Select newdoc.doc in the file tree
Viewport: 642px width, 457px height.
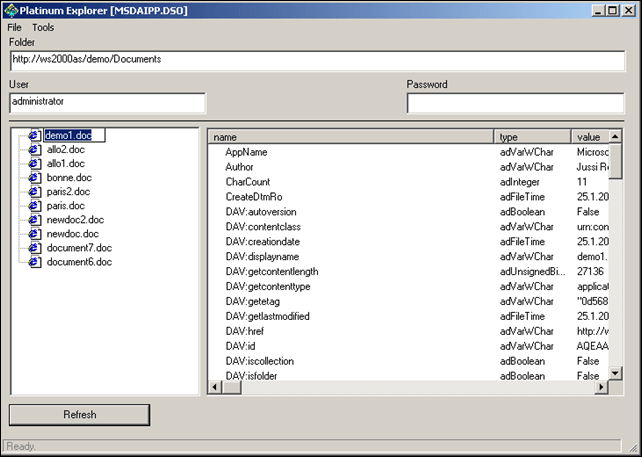pos(73,234)
